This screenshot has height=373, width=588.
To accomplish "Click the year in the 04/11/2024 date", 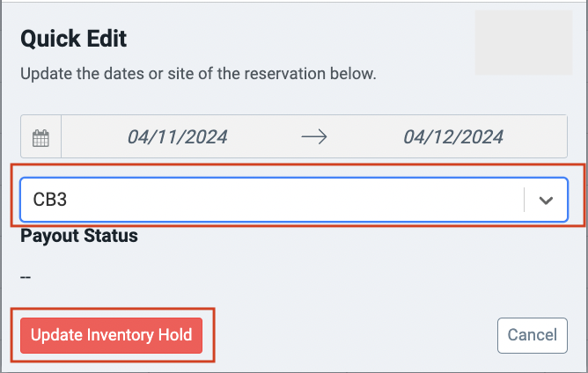I will pos(206,137).
